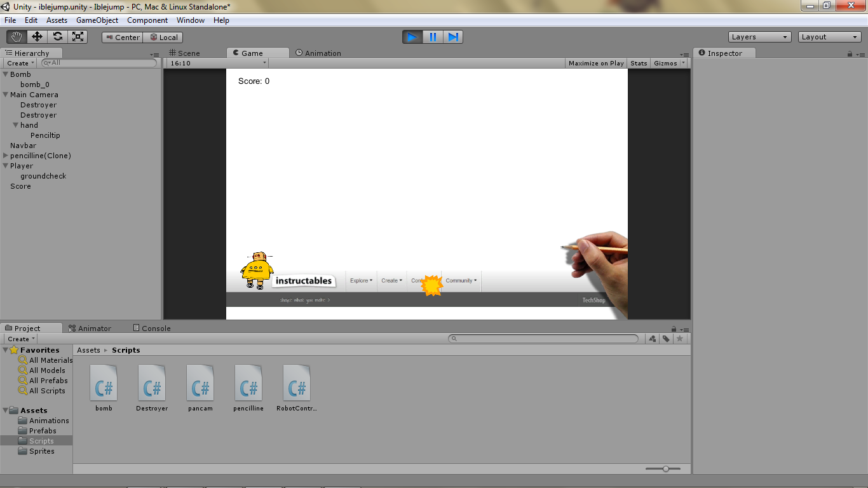868x488 pixels.
Task: Select the Hand tool
Action: coord(17,37)
